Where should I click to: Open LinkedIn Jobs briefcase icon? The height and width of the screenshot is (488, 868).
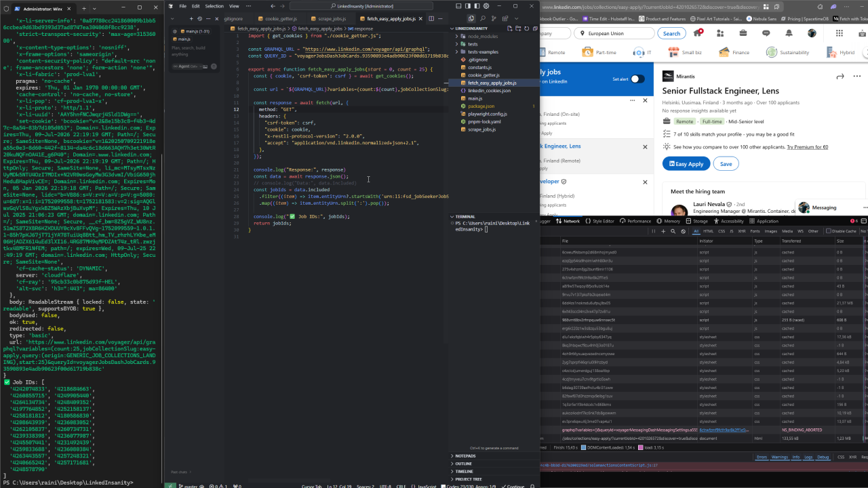pos(743,33)
